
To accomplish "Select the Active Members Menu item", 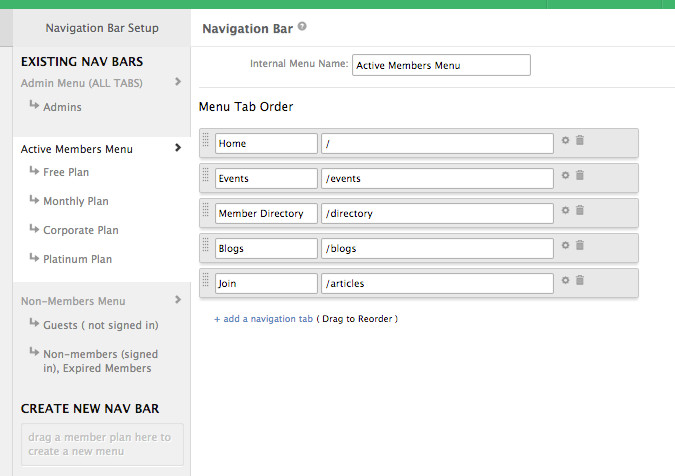I will [77, 149].
